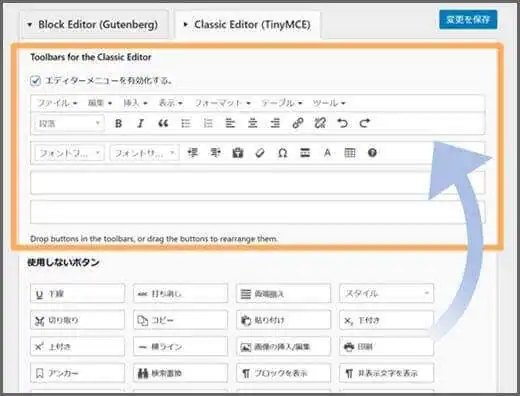Image resolution: width=520 pixels, height=396 pixels.
Task: Click the 横ライン horizontal line button
Action: 180,346
